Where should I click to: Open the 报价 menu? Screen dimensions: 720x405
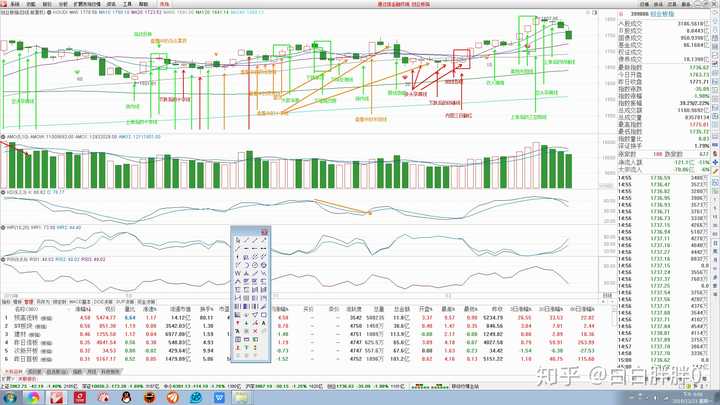point(47,4)
